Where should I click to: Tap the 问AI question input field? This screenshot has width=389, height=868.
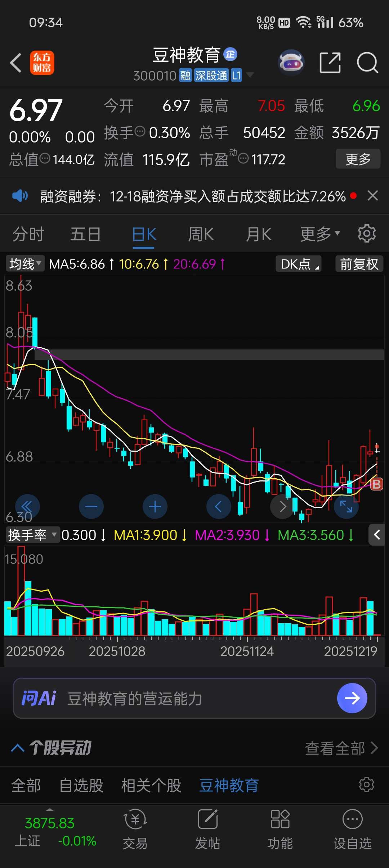[194, 698]
